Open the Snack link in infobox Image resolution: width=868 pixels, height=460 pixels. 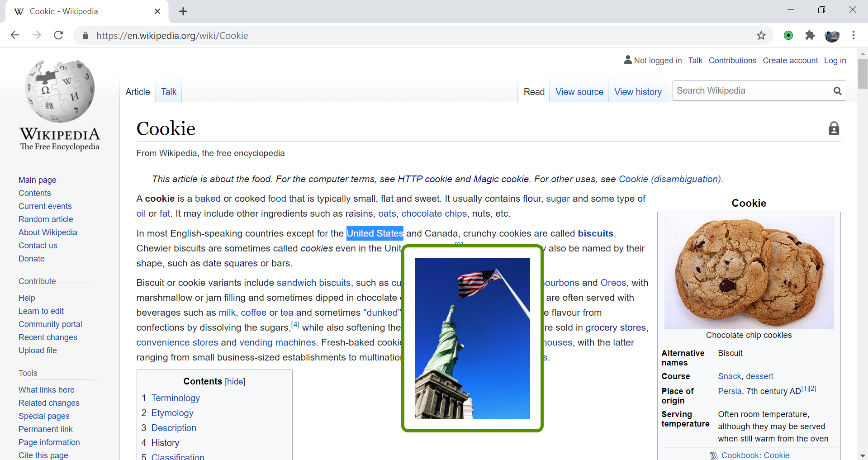point(730,376)
